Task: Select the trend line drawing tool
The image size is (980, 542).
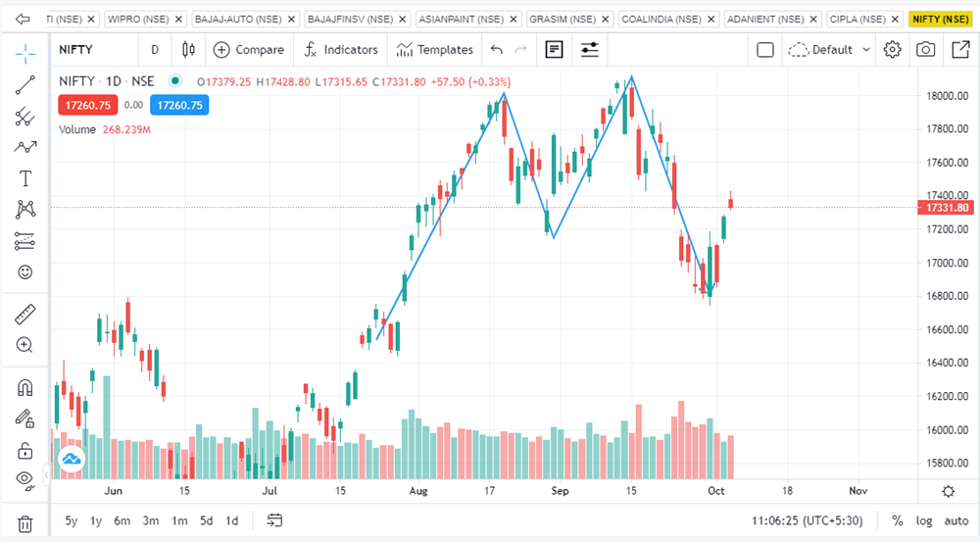Action: pyautogui.click(x=25, y=85)
